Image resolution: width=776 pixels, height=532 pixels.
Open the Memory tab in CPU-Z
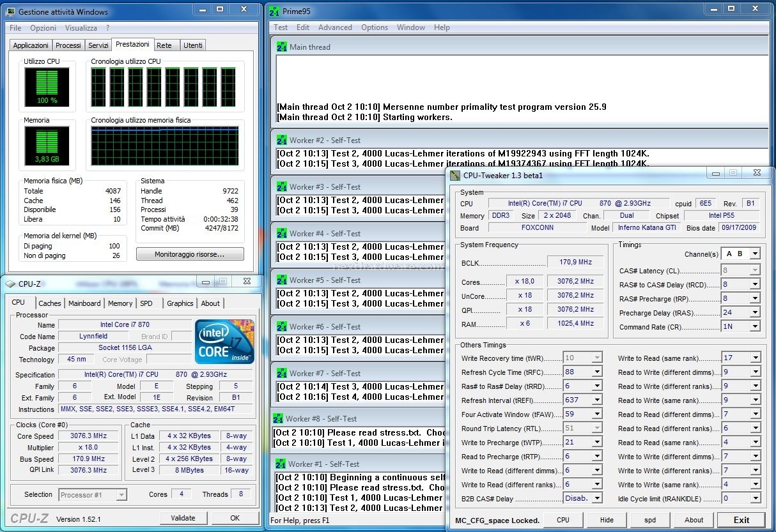[120, 303]
